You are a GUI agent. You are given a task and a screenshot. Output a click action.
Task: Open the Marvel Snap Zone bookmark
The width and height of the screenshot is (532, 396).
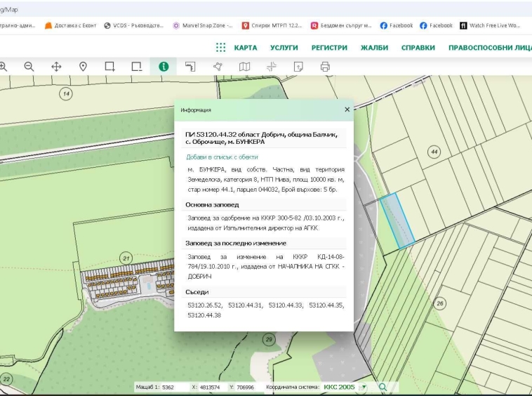(x=203, y=25)
